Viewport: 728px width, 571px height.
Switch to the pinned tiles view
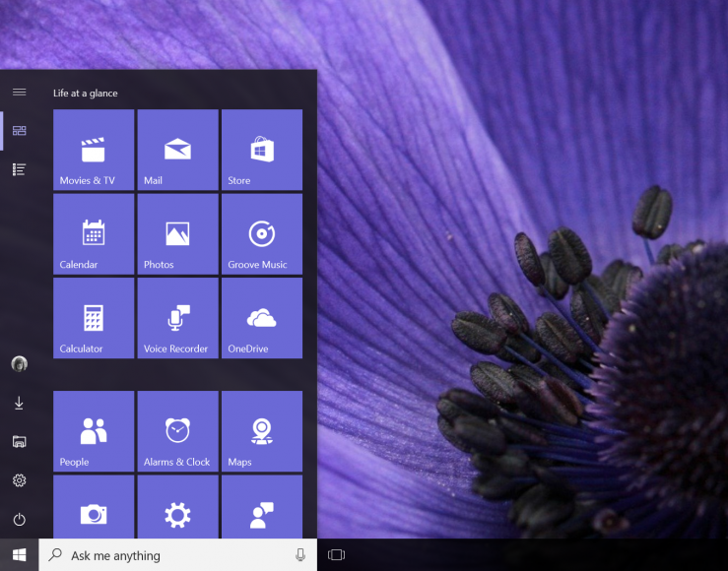pyautogui.click(x=19, y=130)
